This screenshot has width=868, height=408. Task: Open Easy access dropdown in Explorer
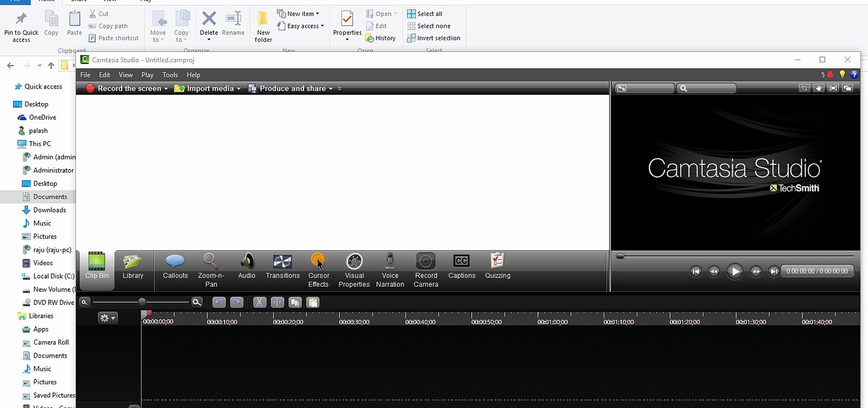[x=301, y=26]
